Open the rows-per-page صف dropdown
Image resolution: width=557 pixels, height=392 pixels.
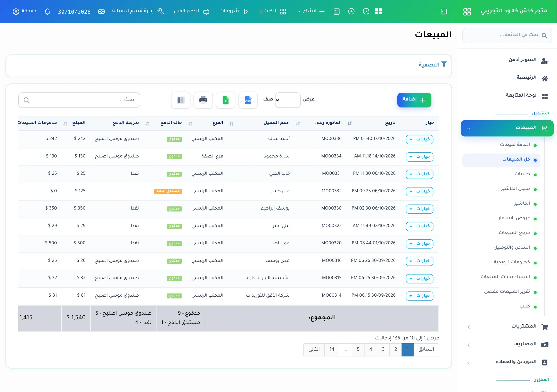288,100
